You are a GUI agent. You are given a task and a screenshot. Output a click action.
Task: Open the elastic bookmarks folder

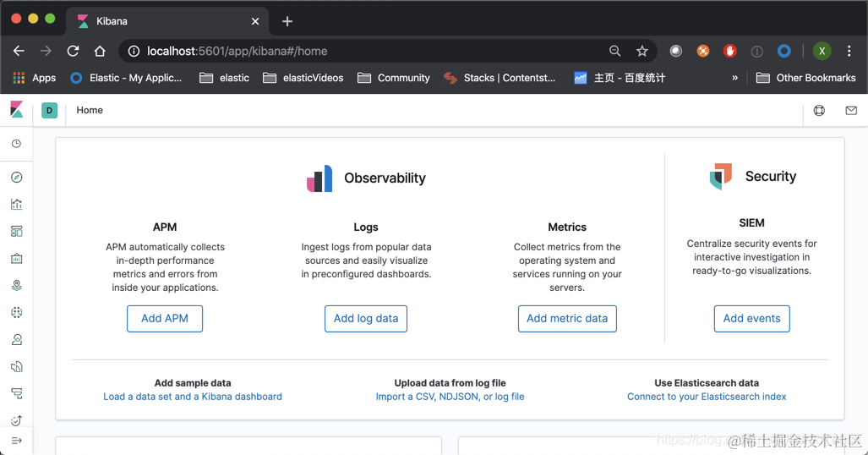tap(224, 78)
